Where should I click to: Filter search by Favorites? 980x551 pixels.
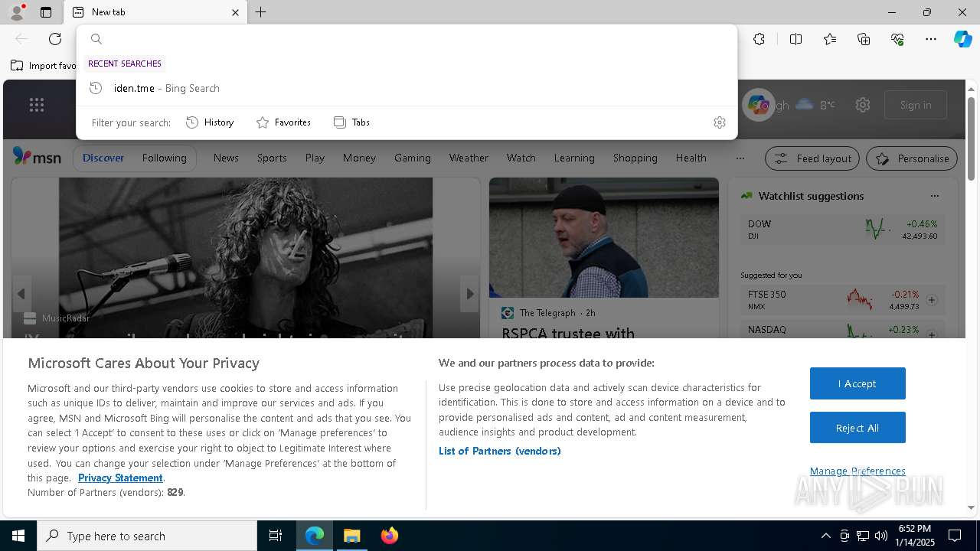[283, 122]
